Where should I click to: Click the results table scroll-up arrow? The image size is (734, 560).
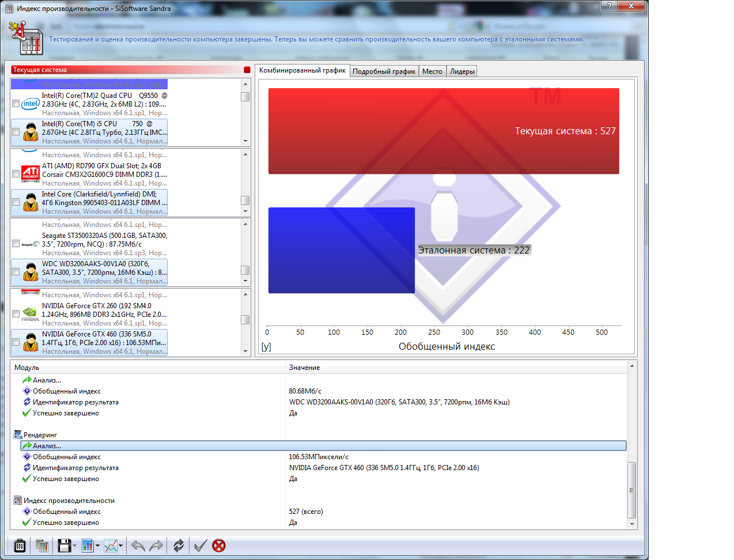[632, 366]
